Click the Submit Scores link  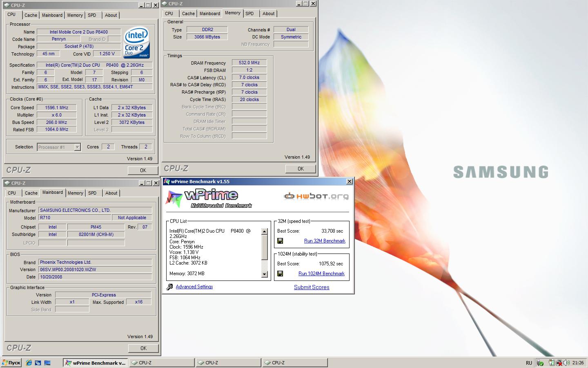[312, 287]
